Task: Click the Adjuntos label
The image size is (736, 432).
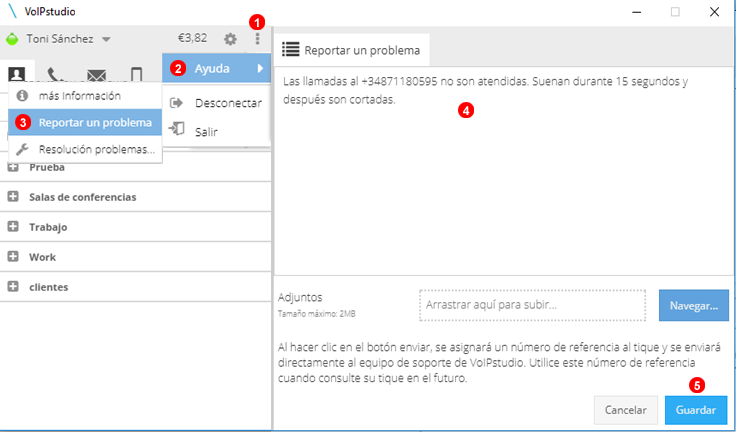Action: [300, 297]
